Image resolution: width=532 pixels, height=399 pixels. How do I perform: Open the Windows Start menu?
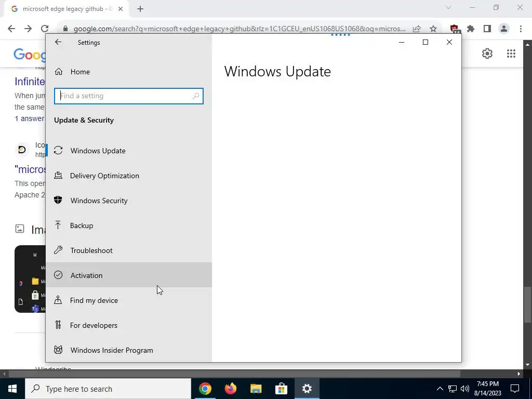[x=12, y=389]
